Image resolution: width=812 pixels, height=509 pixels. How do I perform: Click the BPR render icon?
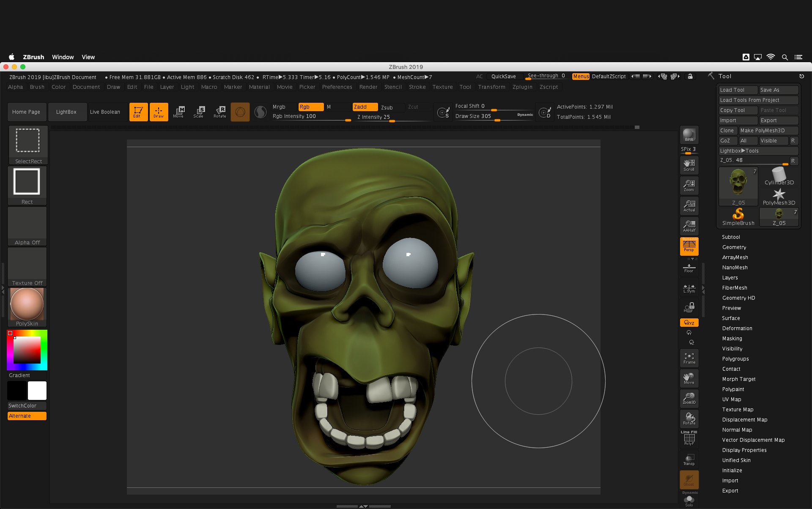tap(689, 135)
